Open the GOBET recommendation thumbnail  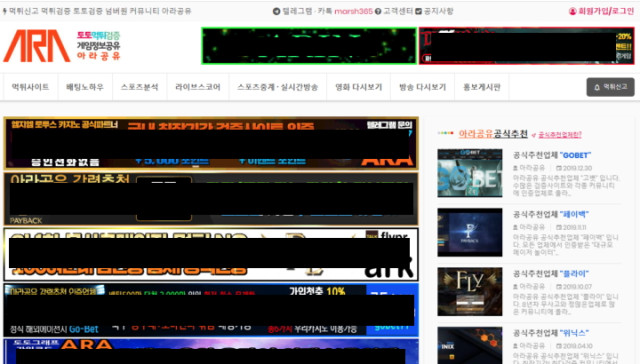[x=470, y=173]
